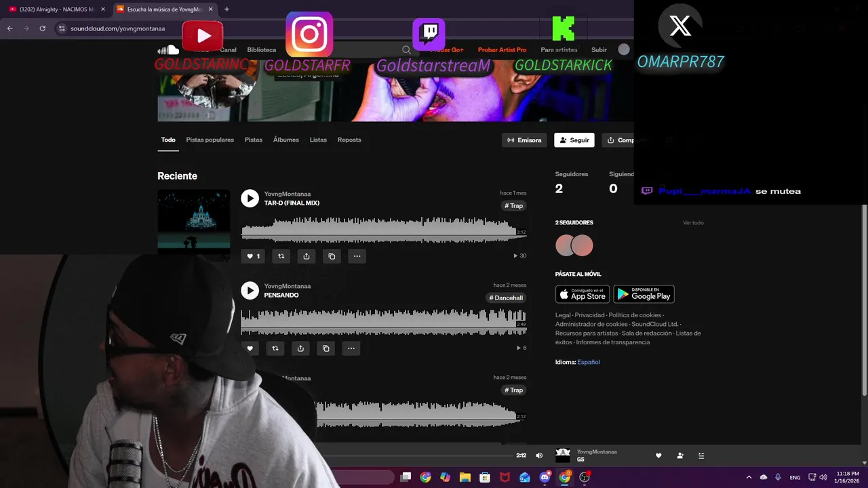This screenshot has width=868, height=488.
Task: Like the PENSANDO track
Action: coord(250,348)
